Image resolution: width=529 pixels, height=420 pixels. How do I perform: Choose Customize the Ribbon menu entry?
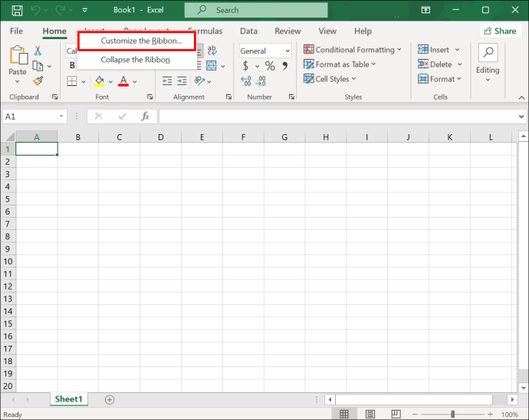(x=136, y=41)
